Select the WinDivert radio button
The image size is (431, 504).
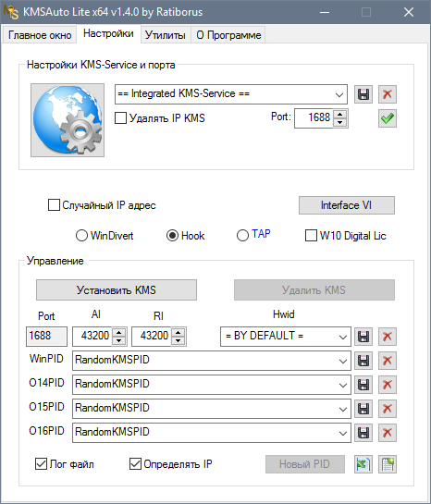tap(81, 235)
